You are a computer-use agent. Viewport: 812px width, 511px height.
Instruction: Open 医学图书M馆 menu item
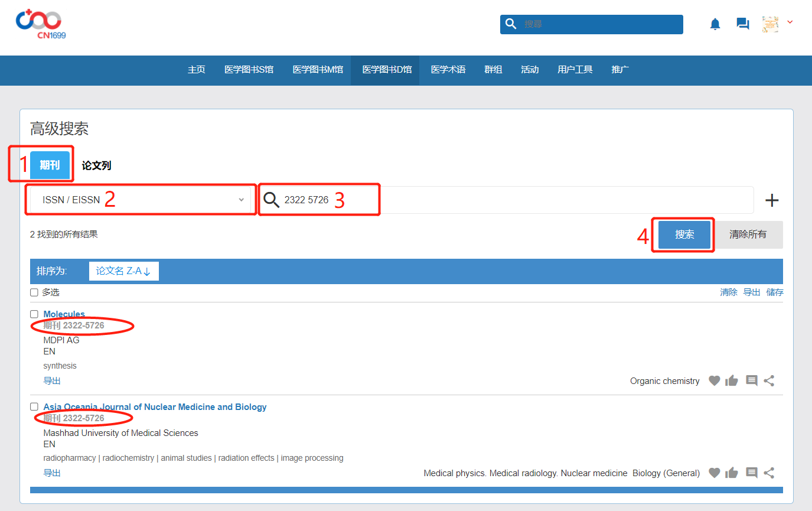[318, 70]
